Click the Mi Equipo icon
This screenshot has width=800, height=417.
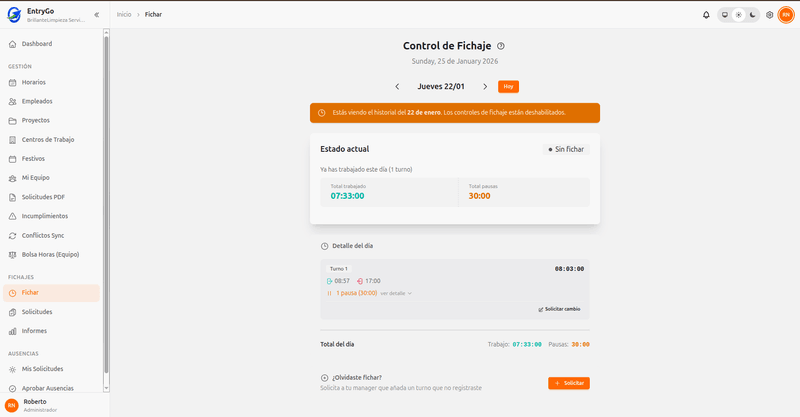[x=13, y=178]
